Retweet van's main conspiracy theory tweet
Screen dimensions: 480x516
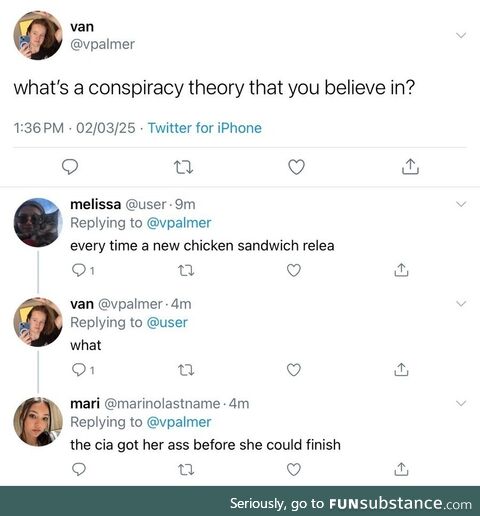coord(184,167)
